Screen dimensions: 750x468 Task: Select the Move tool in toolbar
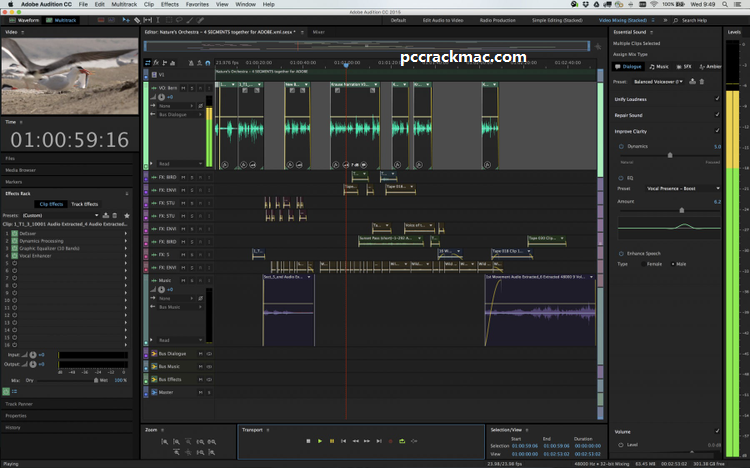[x=126, y=20]
